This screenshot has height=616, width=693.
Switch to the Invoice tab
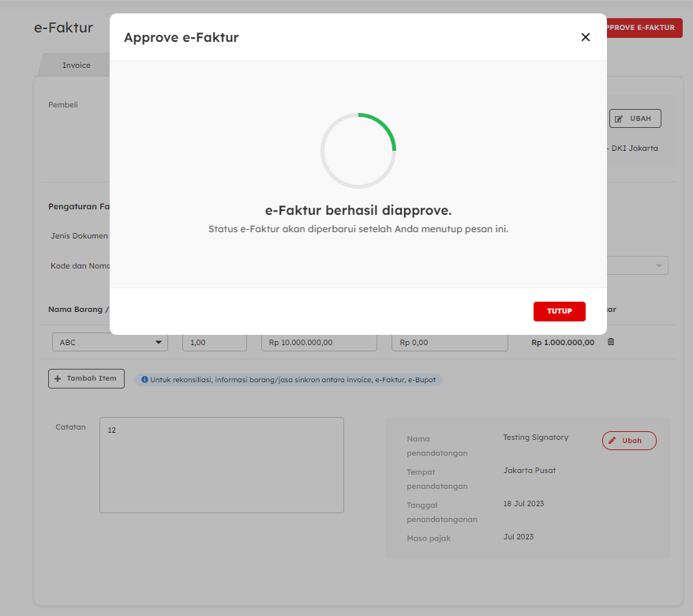point(77,65)
